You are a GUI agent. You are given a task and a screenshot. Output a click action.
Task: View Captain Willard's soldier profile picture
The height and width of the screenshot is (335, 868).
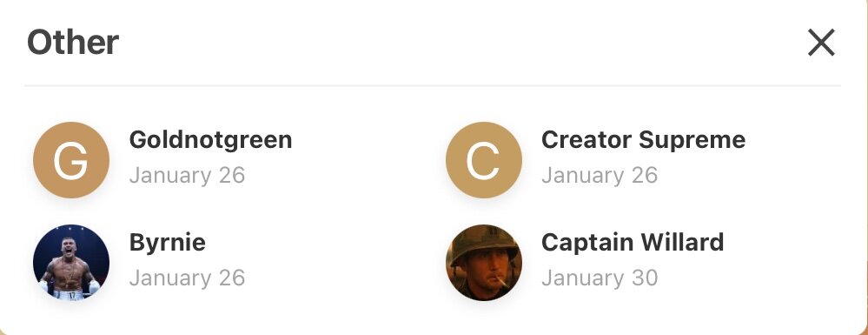[484, 262]
